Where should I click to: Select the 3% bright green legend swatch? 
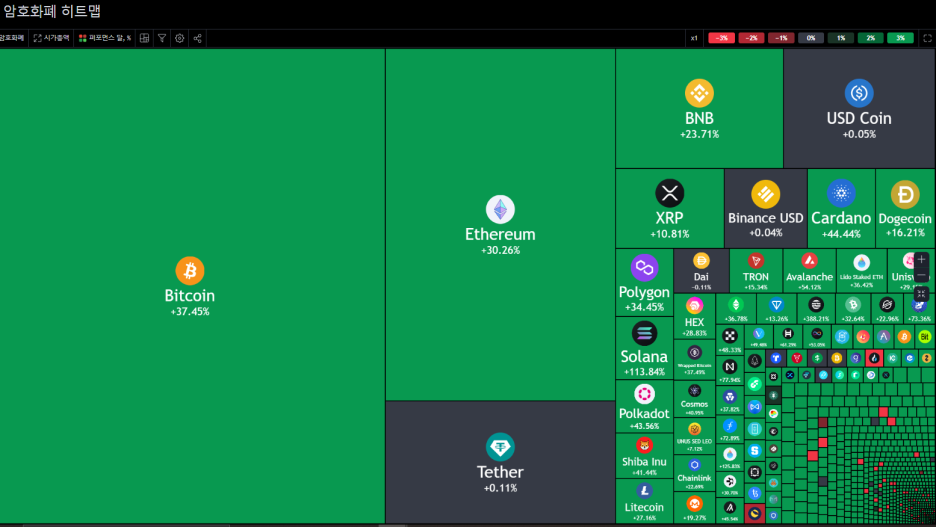900,38
